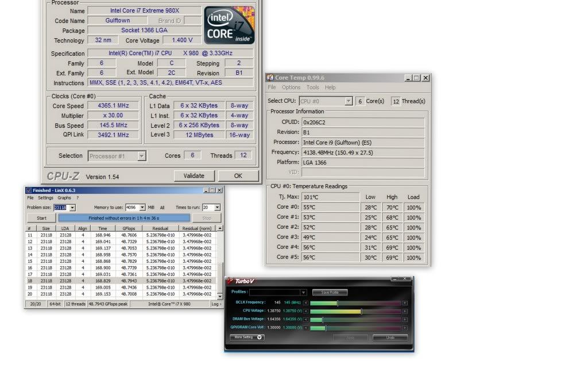Expand the Times to run dropdown arrow

click(x=217, y=207)
